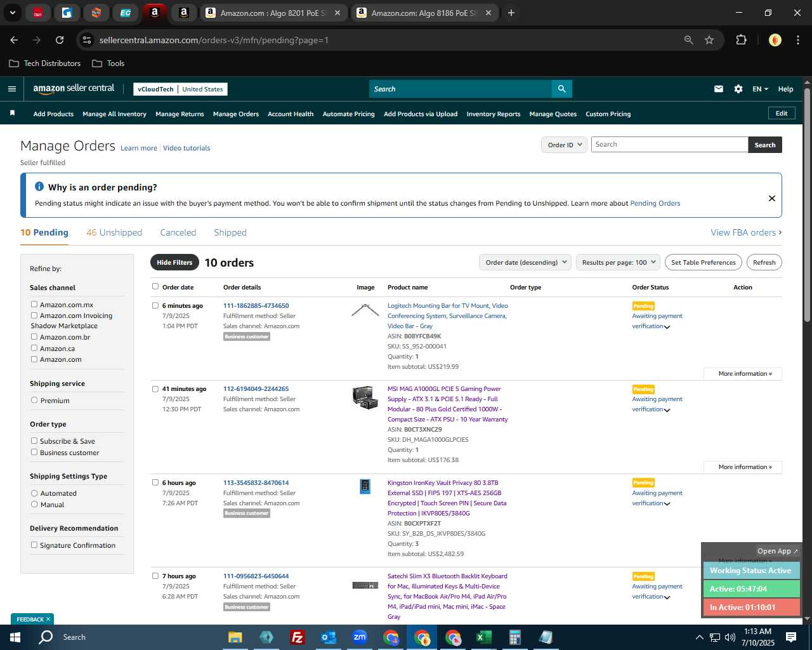Open Outlook from taskbar
812x650 pixels.
click(328, 637)
